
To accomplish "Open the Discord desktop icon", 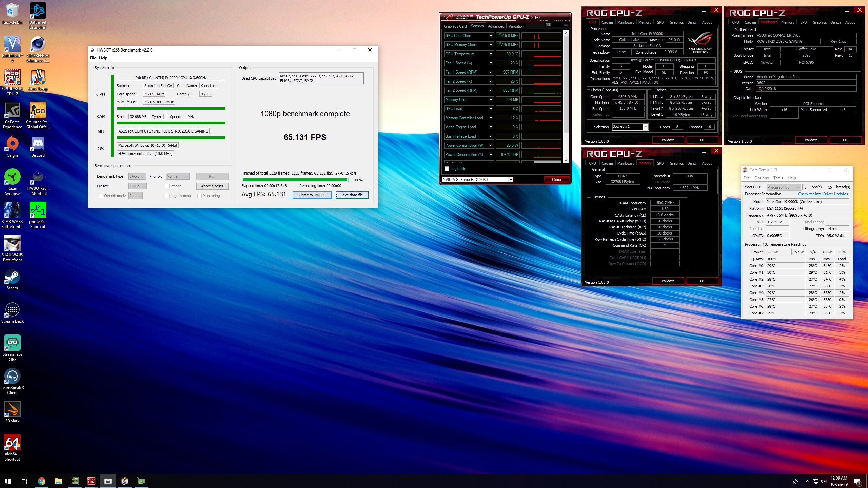I will coord(38,146).
